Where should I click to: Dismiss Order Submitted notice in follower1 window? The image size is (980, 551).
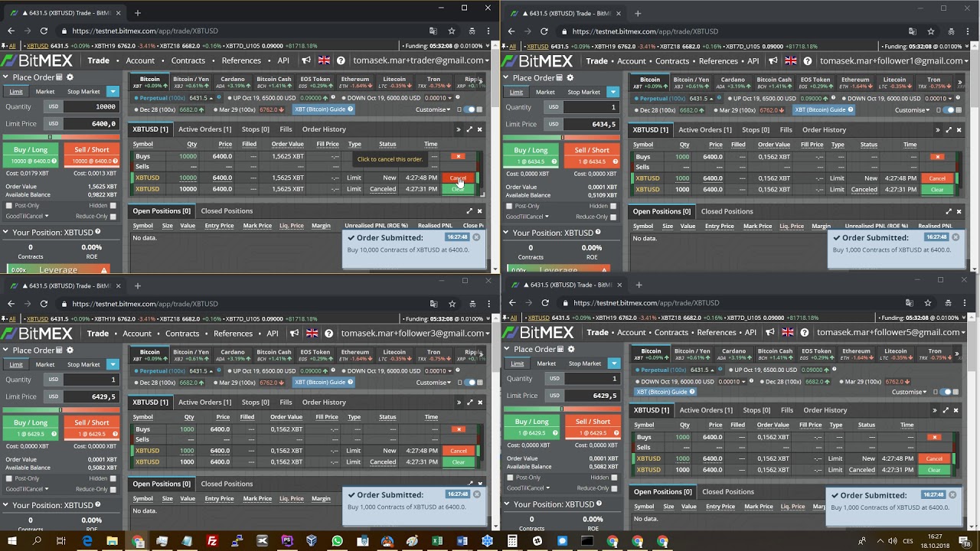tap(955, 237)
